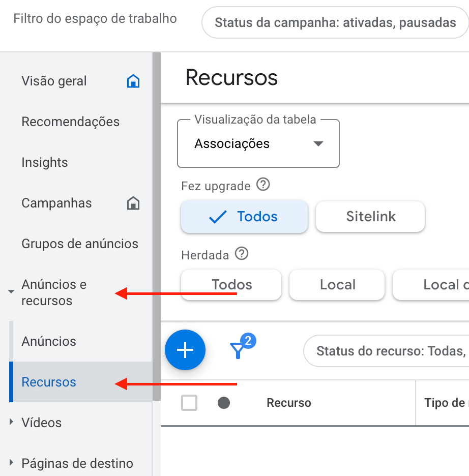
Task: Open Grupos de anúncios page
Action: (80, 244)
